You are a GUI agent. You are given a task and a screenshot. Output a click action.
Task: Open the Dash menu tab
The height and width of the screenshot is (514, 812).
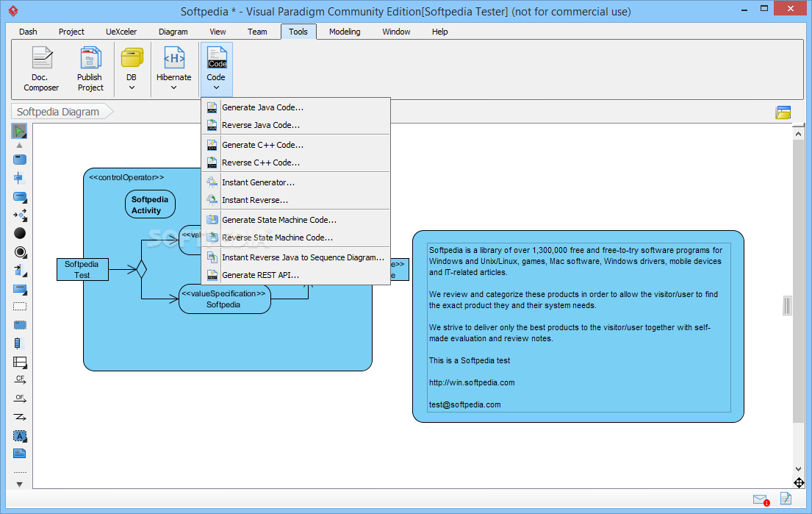coord(28,32)
